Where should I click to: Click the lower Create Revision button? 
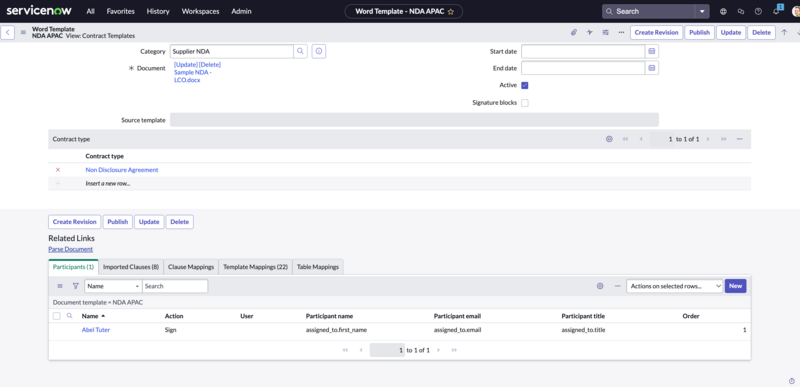point(74,222)
